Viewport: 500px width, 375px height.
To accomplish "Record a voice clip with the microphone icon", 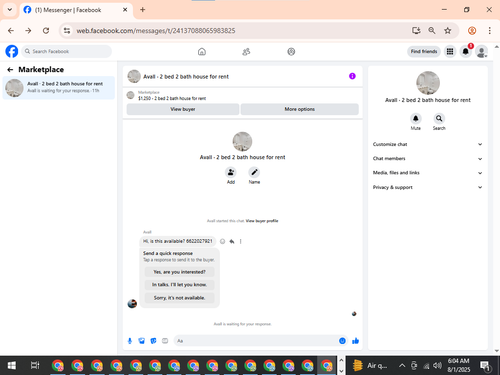I will (x=130, y=341).
